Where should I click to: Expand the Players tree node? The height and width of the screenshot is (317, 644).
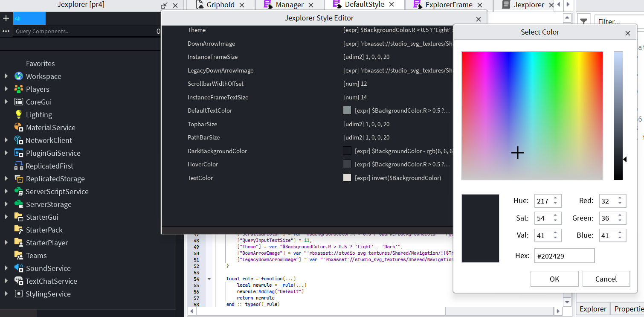click(x=6, y=89)
